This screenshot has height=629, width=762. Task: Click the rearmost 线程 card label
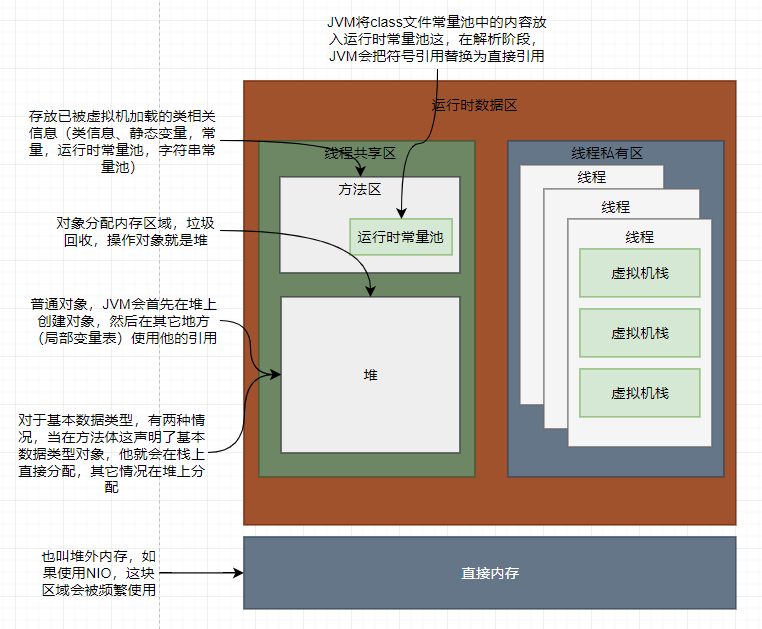(x=592, y=177)
